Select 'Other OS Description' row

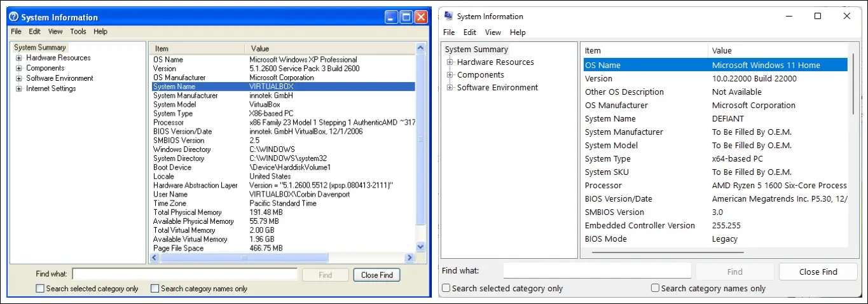(x=715, y=92)
